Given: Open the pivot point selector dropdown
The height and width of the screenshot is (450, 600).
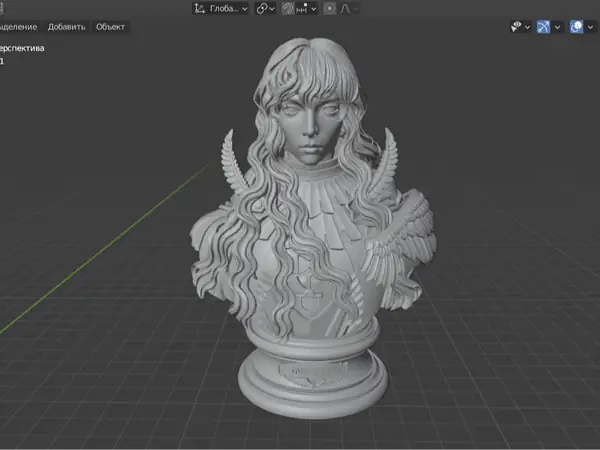Looking at the screenshot, I should coord(266,8).
